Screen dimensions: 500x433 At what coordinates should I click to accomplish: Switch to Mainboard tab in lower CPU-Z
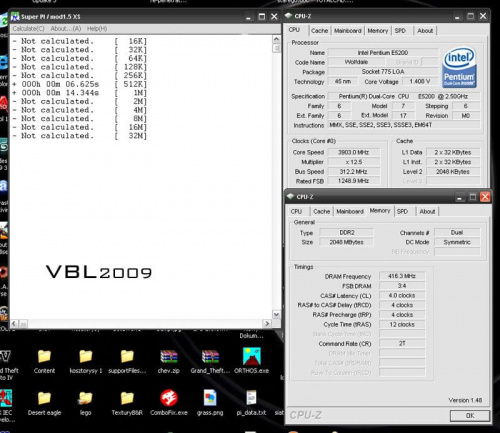(x=350, y=211)
